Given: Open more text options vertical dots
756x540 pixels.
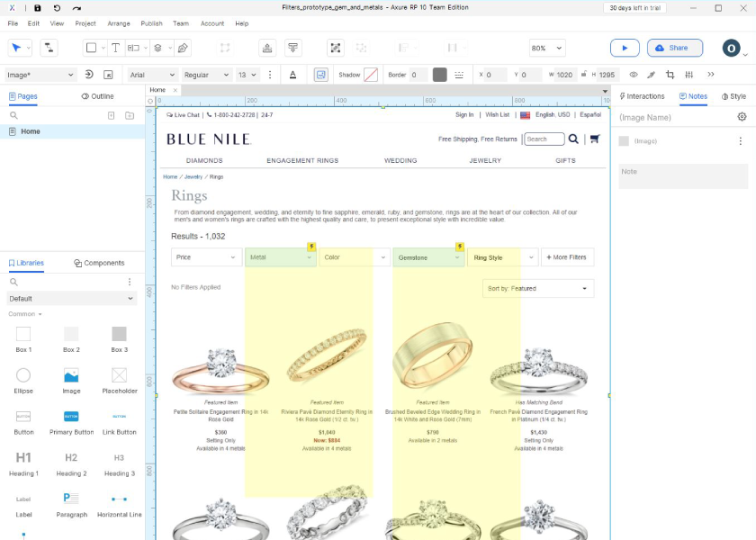Looking at the screenshot, I should tap(270, 75).
